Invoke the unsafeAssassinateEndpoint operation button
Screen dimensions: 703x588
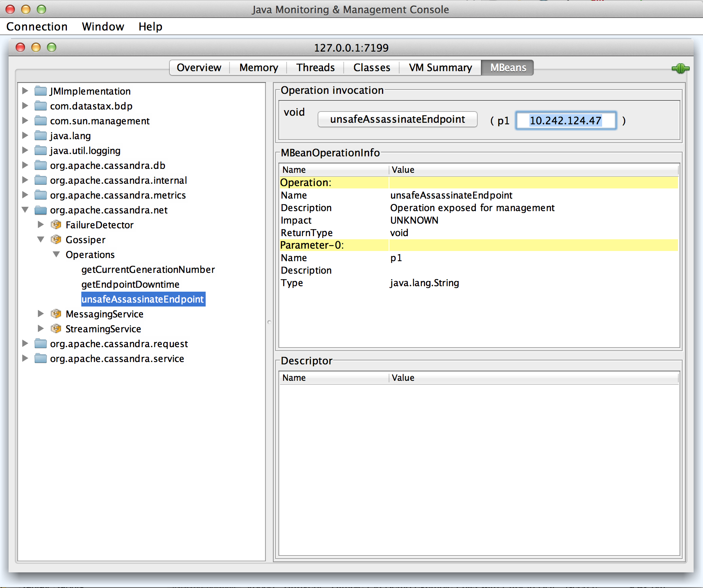[397, 119]
